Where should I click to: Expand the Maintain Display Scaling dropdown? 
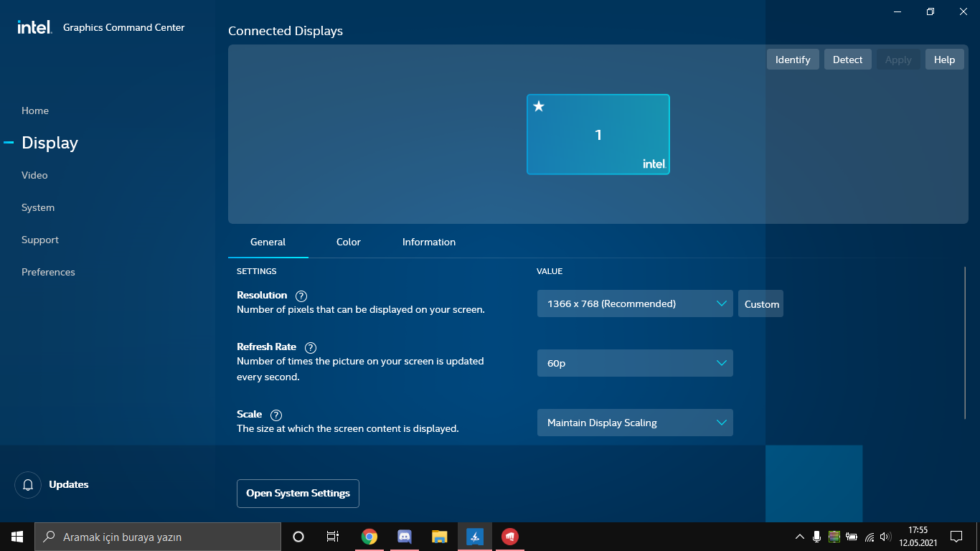coord(635,423)
